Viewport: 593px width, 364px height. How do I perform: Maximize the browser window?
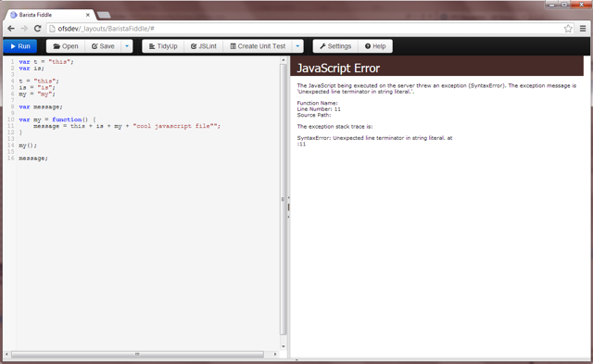(564, 5)
